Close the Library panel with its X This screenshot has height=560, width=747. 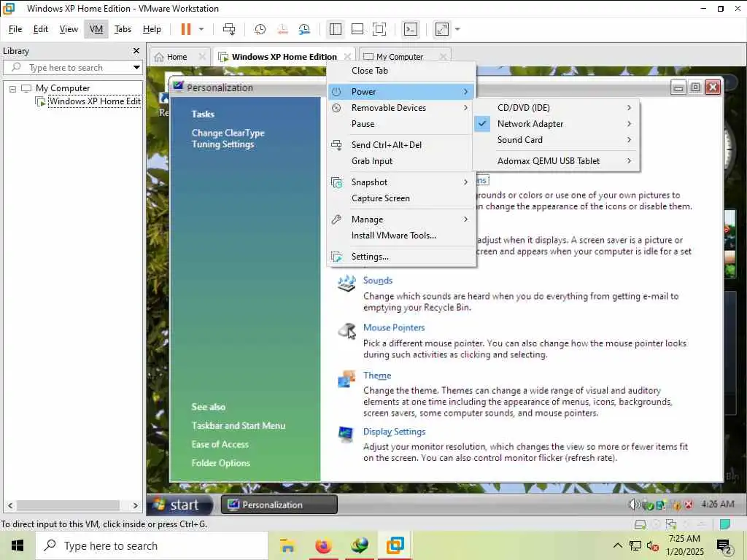(x=136, y=50)
